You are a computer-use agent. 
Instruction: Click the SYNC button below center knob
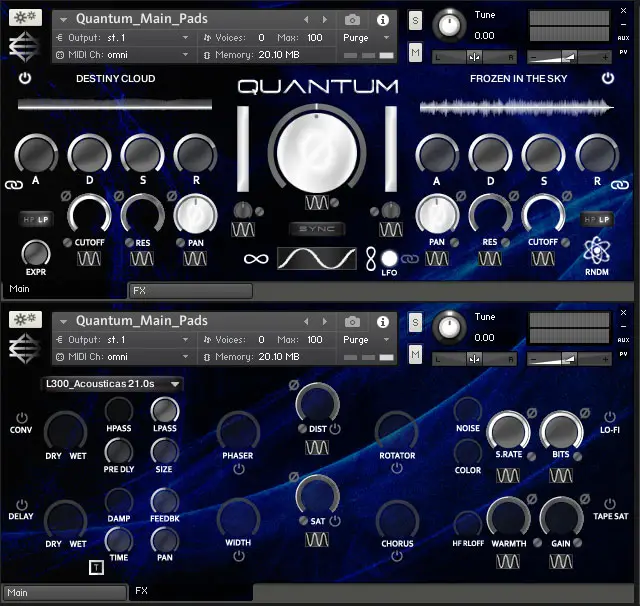coord(317,229)
